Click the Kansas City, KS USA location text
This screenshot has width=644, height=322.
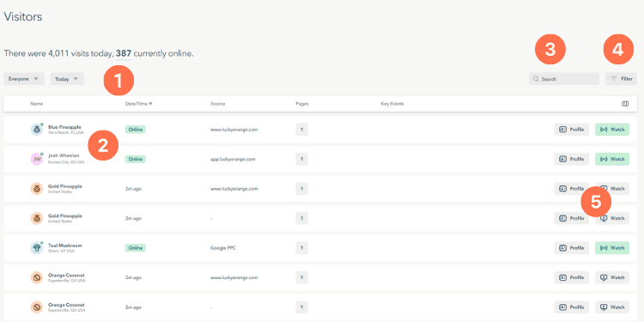point(66,162)
